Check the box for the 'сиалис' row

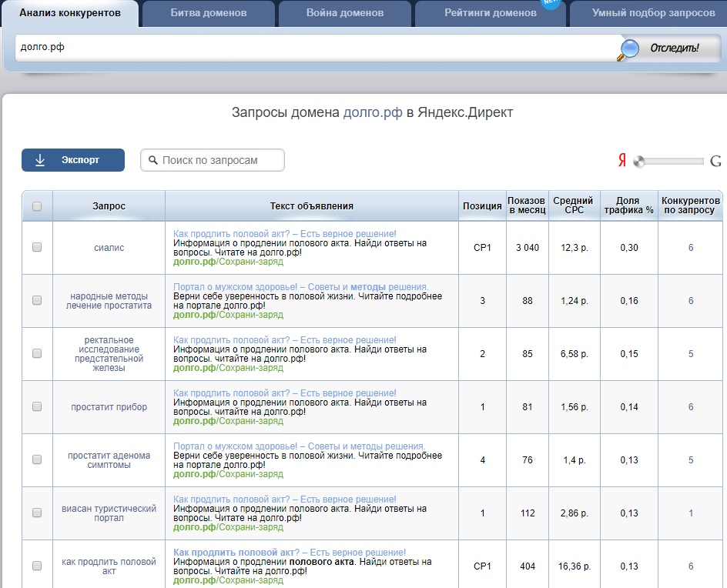click(37, 248)
